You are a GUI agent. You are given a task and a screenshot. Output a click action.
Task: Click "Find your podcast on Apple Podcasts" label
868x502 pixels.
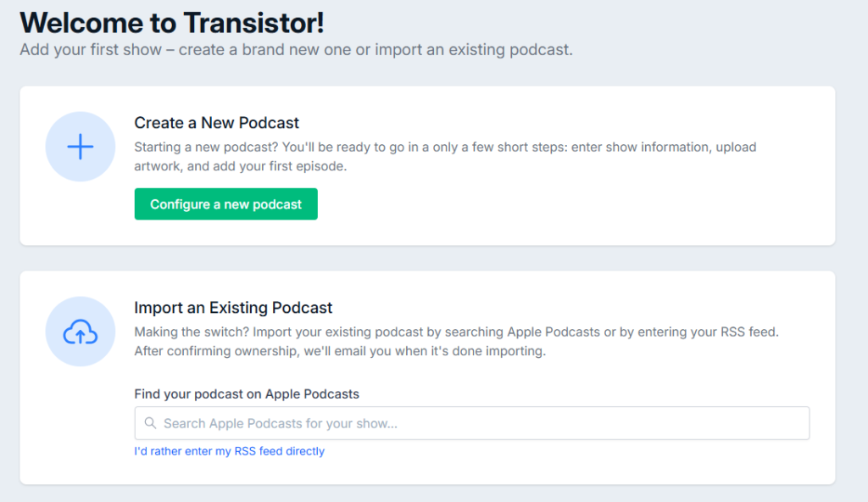247,394
